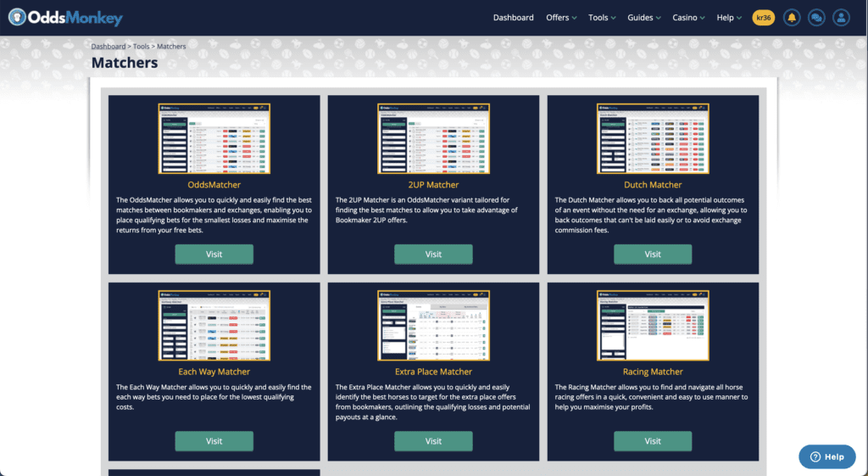Visit the Extra Place Matcher tool
Viewport: 868px width, 476px height.
coord(433,441)
